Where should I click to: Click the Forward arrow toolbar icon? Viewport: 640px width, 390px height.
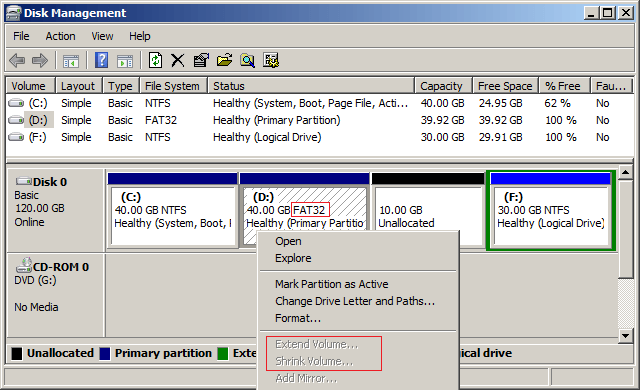[x=40, y=60]
